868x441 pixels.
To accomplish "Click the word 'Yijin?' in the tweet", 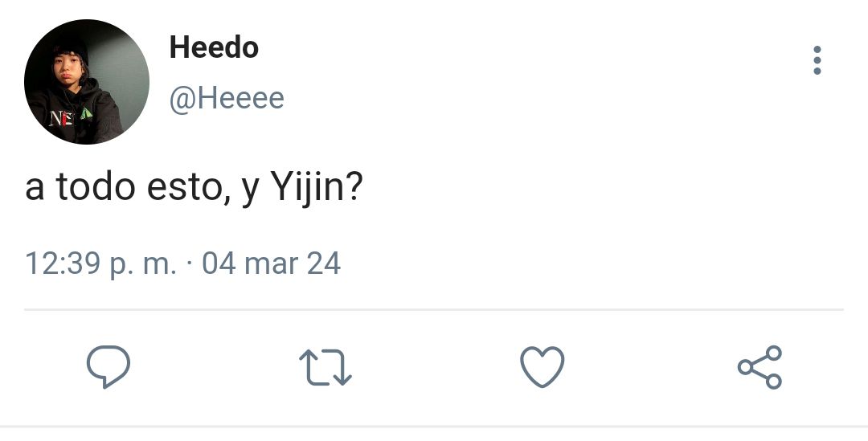I will tap(316, 188).
